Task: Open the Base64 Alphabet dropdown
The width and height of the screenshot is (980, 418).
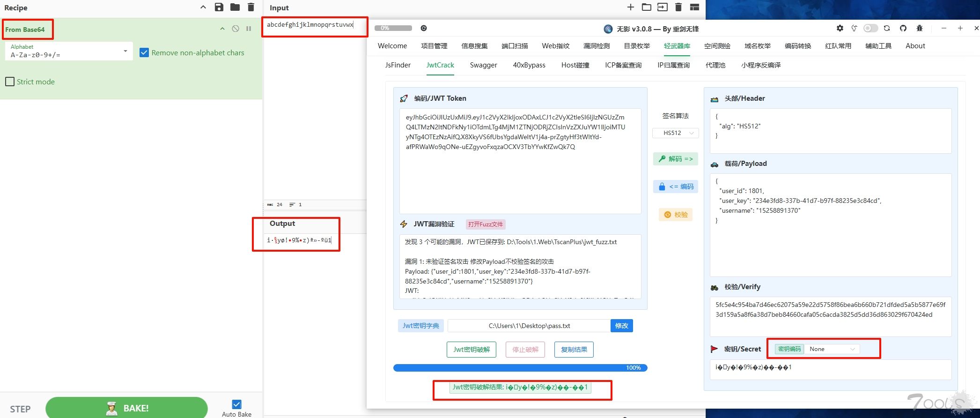Action: coord(68,51)
